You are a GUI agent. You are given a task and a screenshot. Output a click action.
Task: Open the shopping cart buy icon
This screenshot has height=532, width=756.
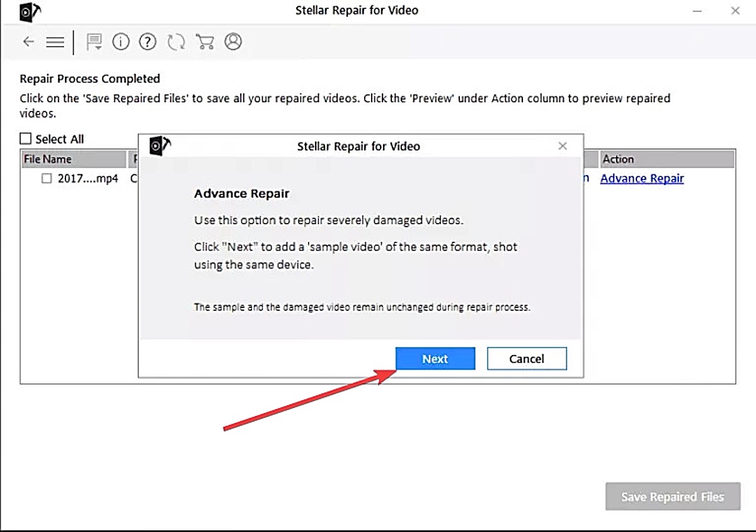point(205,42)
